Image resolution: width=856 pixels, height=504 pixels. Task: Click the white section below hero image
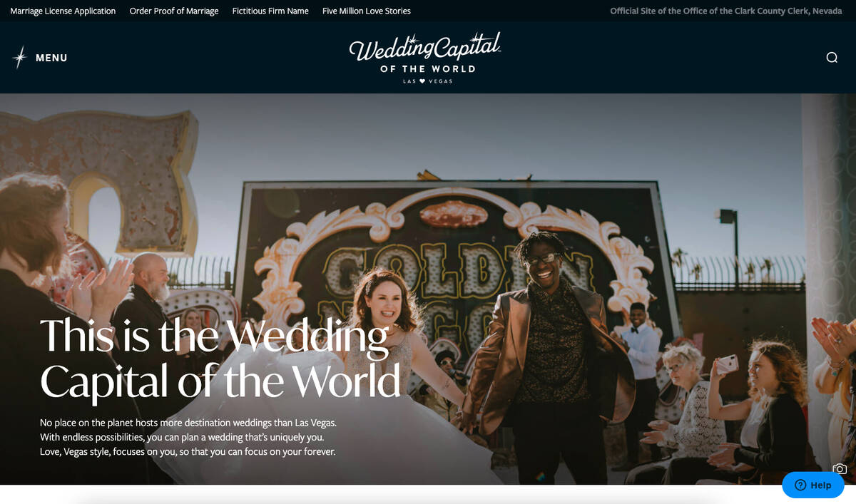coord(428,495)
